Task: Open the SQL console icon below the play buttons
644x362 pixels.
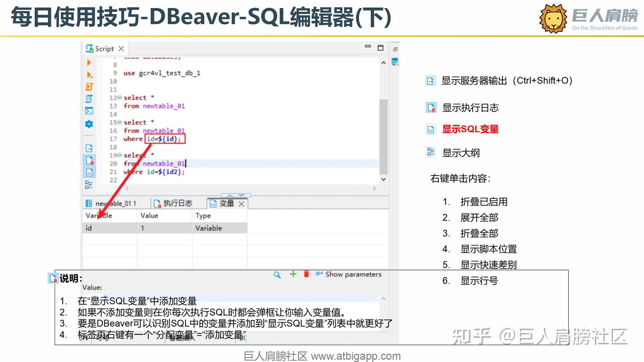Action: pyautogui.click(x=89, y=110)
